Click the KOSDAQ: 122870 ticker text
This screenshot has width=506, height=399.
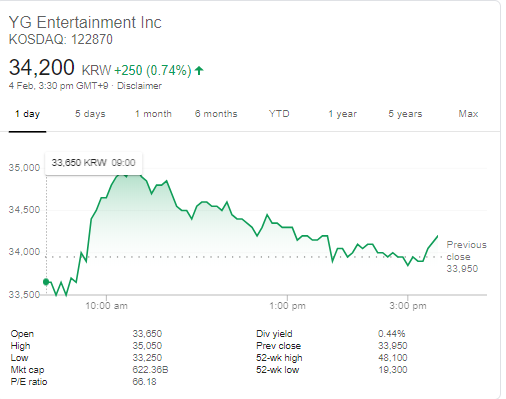(x=61, y=40)
